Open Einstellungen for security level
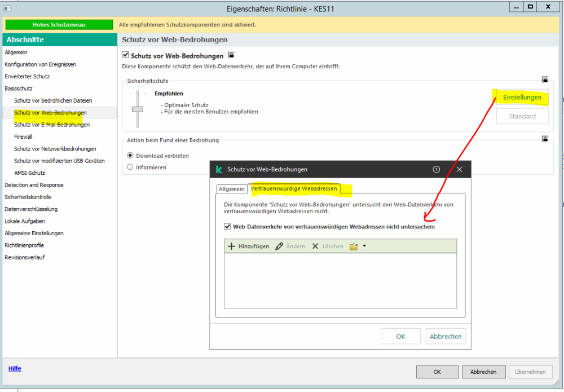 pyautogui.click(x=522, y=97)
